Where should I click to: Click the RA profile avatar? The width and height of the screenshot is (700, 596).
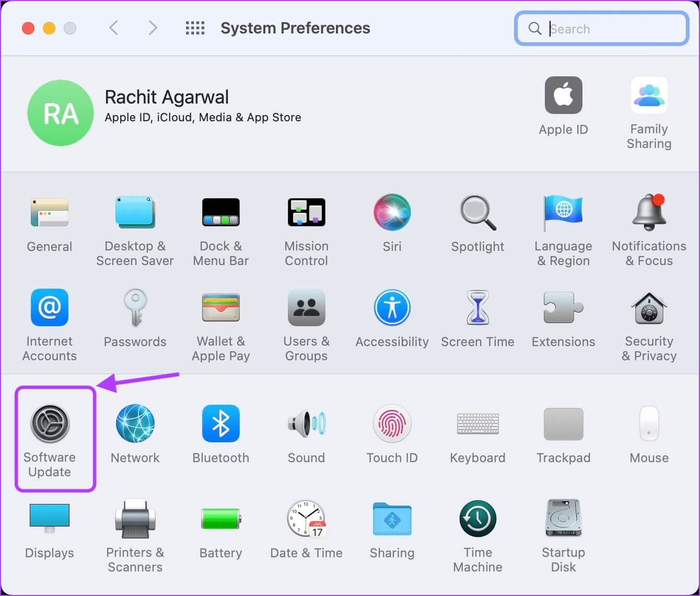click(x=61, y=113)
